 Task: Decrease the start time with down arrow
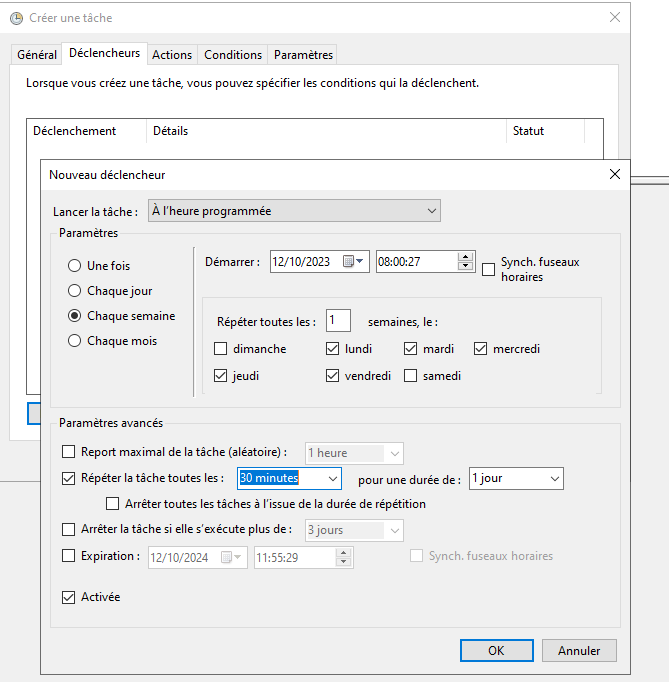(x=465, y=266)
